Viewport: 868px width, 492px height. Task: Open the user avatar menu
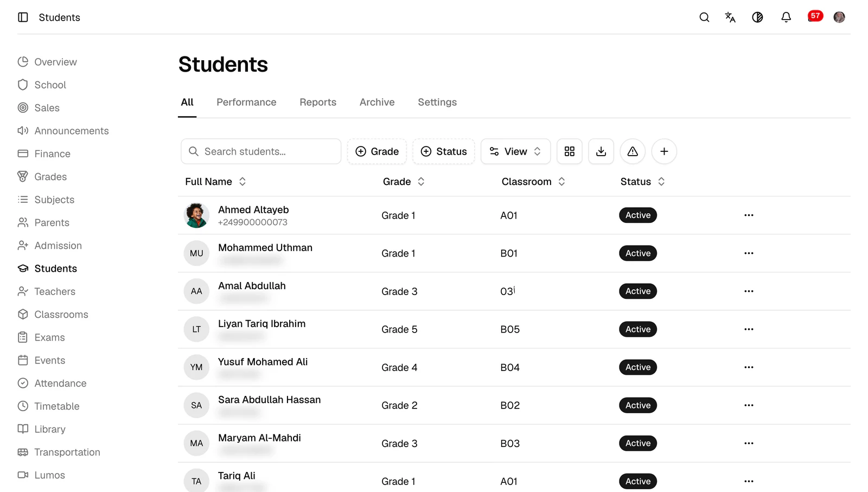[x=839, y=17]
